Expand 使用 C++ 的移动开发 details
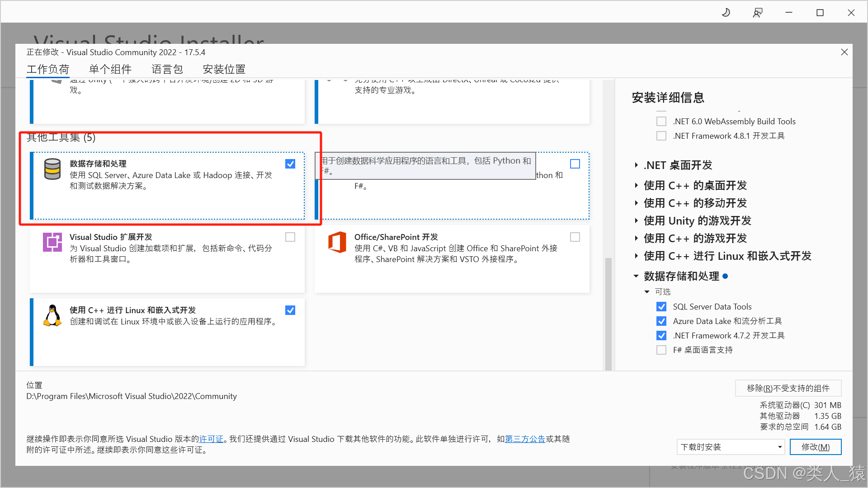This screenshot has height=488, width=868. pos(636,203)
